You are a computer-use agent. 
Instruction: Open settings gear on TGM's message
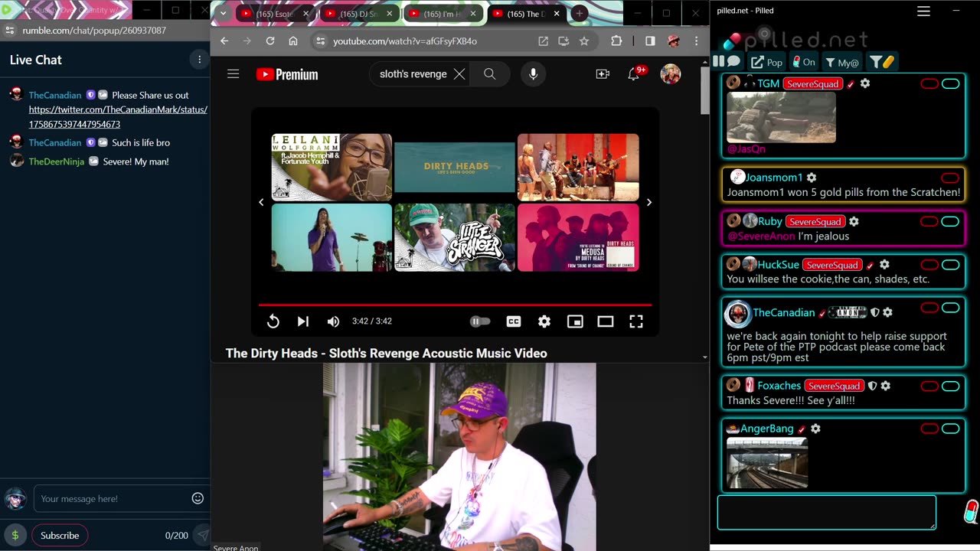pos(865,83)
